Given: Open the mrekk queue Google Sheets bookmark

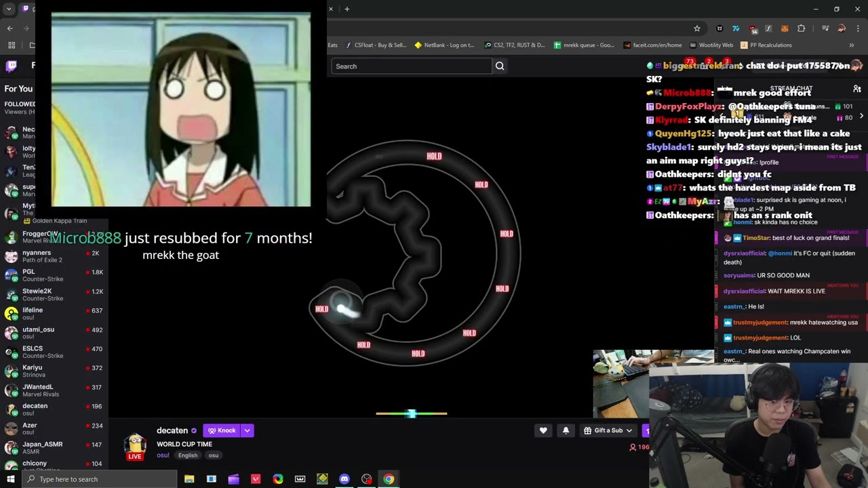Looking at the screenshot, I should click(584, 45).
